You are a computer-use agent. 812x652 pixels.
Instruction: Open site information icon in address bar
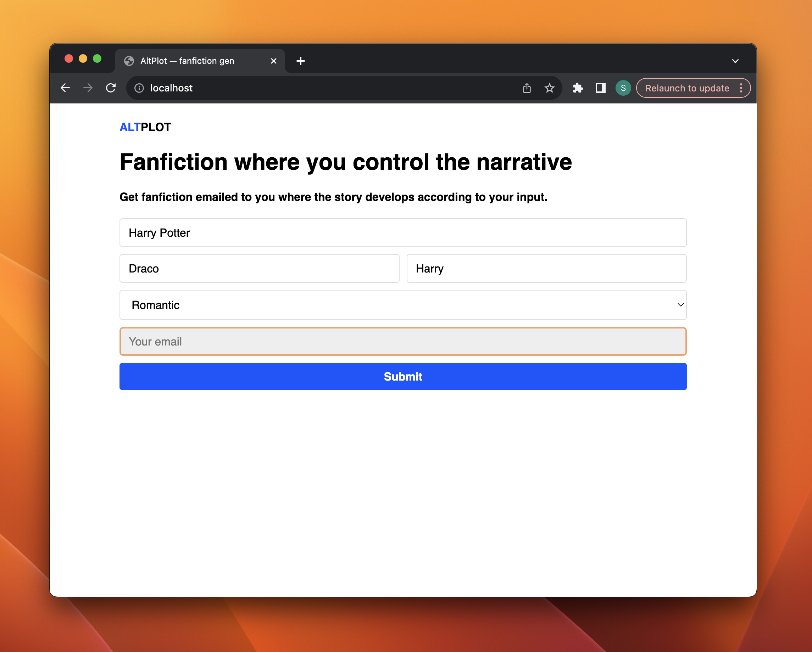click(x=139, y=88)
